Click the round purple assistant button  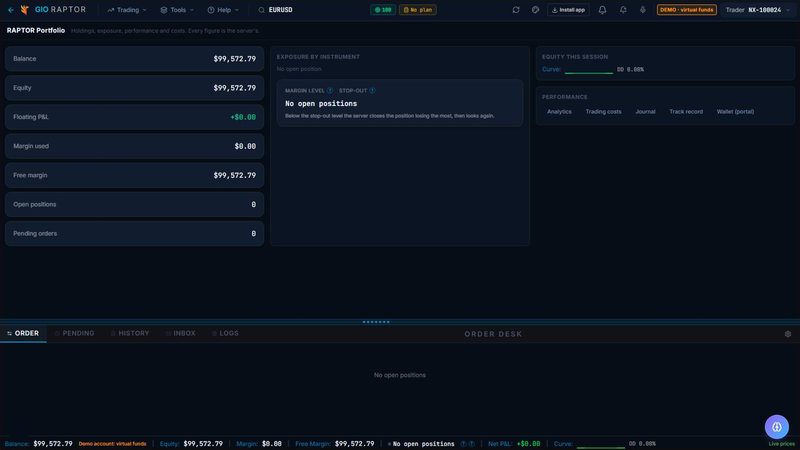pyautogui.click(x=777, y=427)
